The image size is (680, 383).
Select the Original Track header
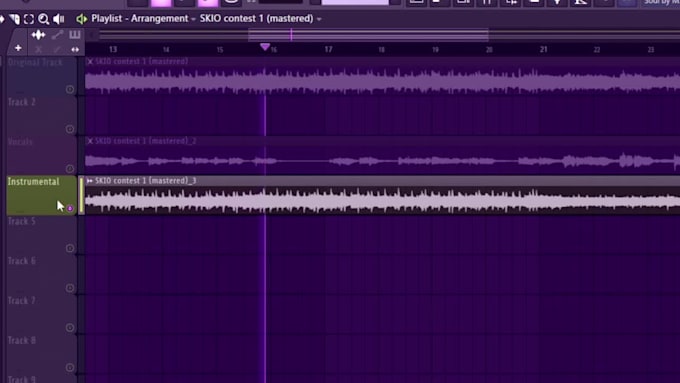tap(41, 77)
